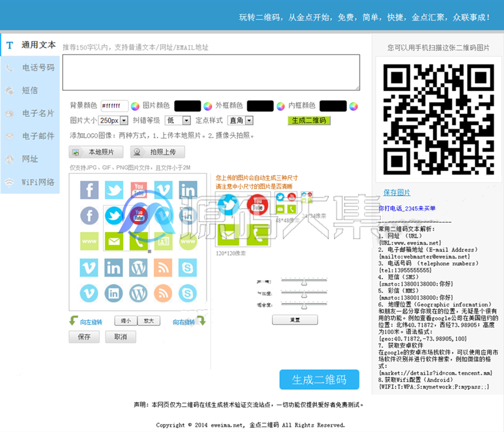Screen dimensions: 504x432
Task: Click the 放大 zoom-in button
Action: pyautogui.click(x=149, y=321)
